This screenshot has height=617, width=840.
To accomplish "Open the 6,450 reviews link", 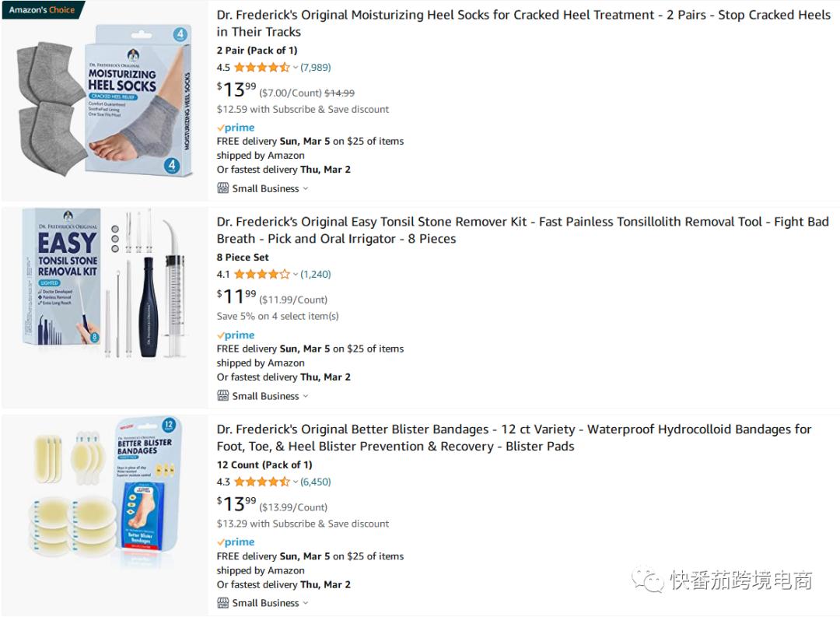I will [x=316, y=482].
